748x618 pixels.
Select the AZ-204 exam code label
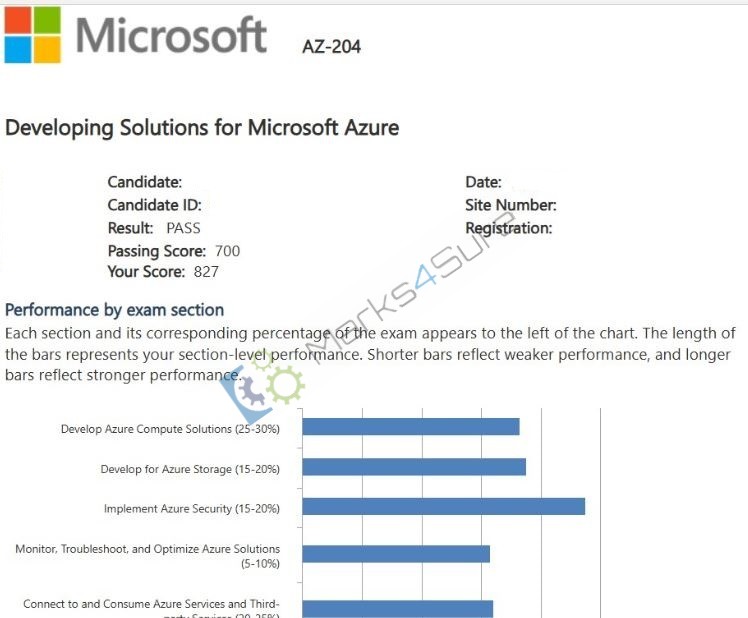(332, 47)
